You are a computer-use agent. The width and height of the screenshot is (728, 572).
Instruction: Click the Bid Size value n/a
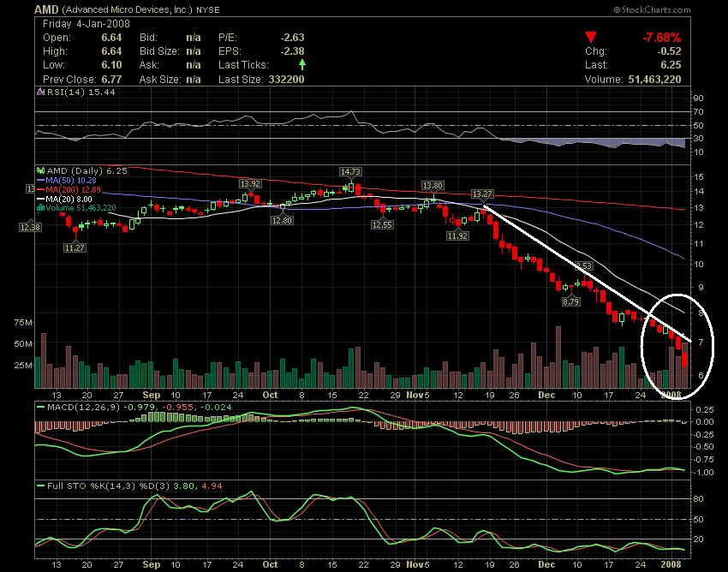[x=194, y=51]
